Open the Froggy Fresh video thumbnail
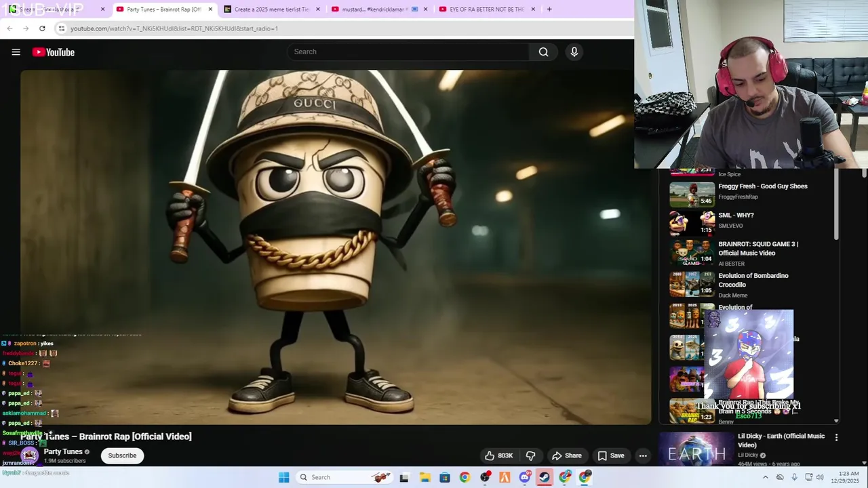This screenshot has height=488, width=868. pyautogui.click(x=692, y=195)
